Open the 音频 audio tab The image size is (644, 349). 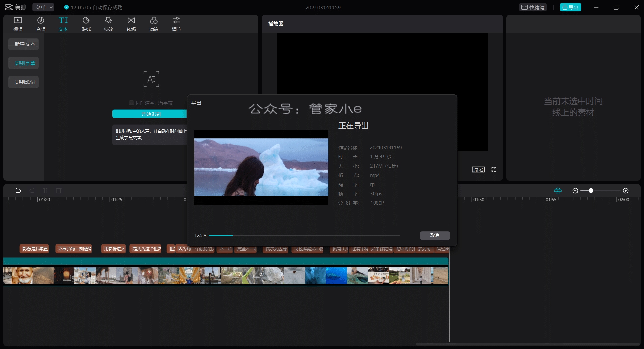coord(41,24)
